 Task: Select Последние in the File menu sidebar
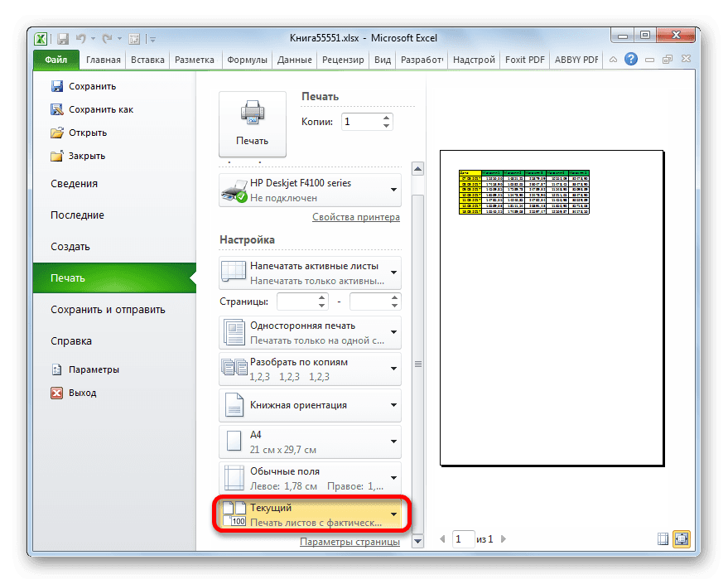click(76, 215)
